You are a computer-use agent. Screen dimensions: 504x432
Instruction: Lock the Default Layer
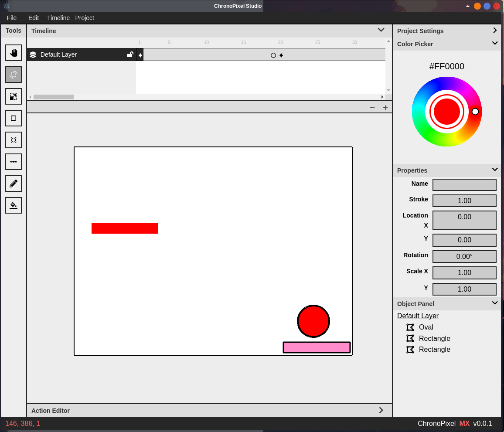coord(129,54)
